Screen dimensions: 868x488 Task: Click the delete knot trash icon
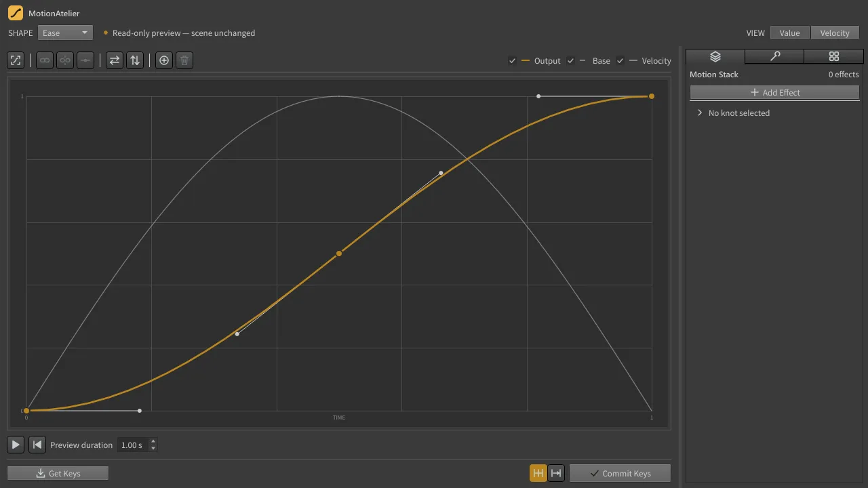coord(184,60)
